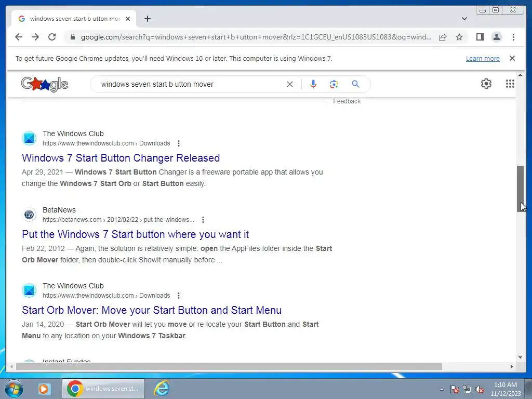Open more options for Start Button Changer result
The image size is (532, 399).
tap(179, 143)
